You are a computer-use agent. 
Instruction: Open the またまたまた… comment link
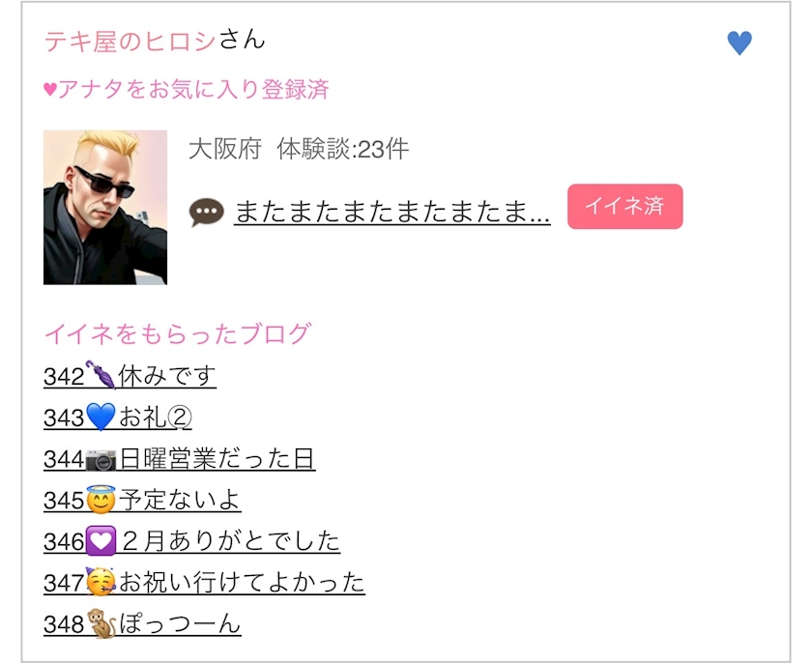click(x=392, y=213)
